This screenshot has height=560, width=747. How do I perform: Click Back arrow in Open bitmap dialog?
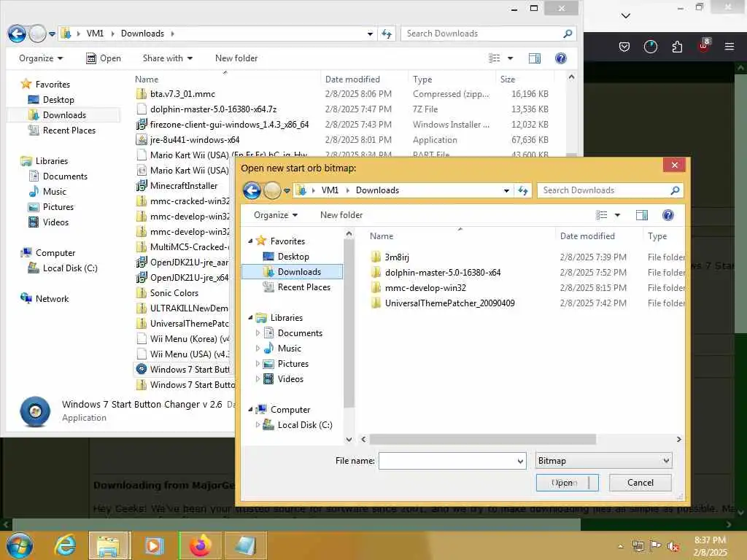(x=252, y=190)
